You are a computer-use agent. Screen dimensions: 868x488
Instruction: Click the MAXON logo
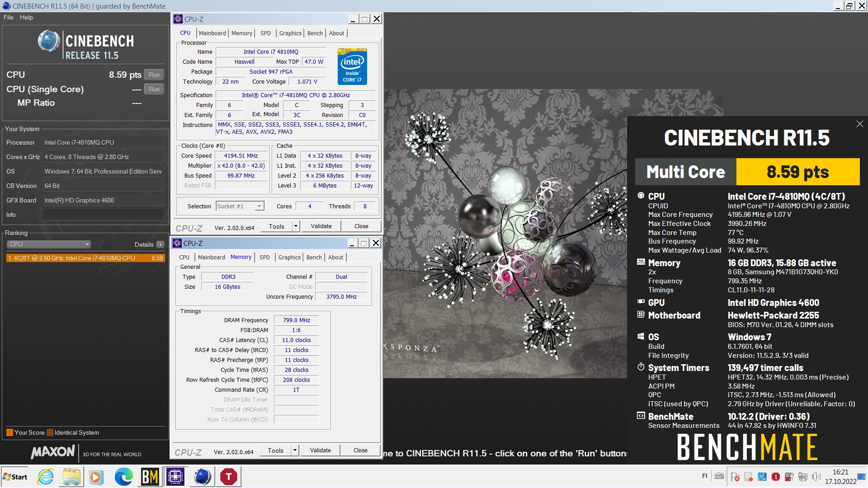(53, 451)
